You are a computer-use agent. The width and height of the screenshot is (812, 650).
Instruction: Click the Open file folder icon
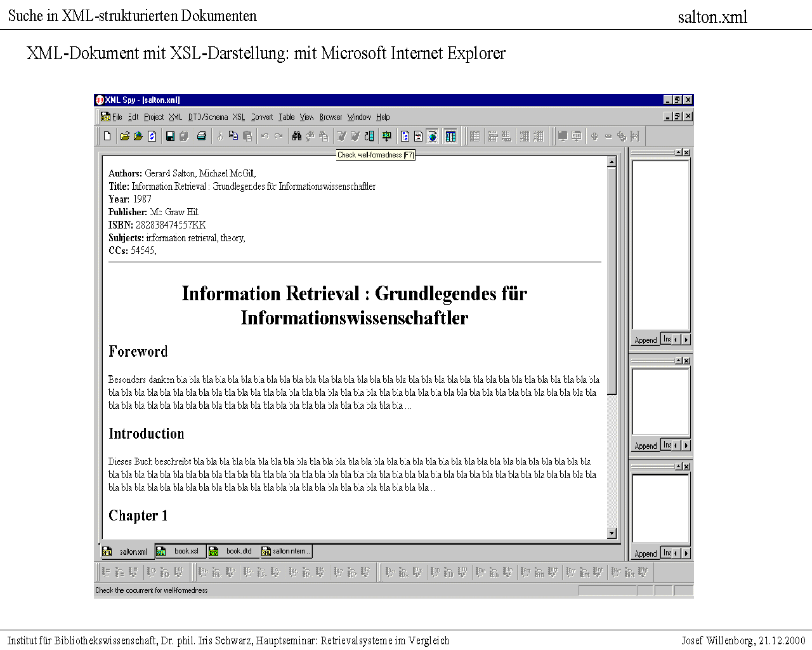[x=125, y=136]
